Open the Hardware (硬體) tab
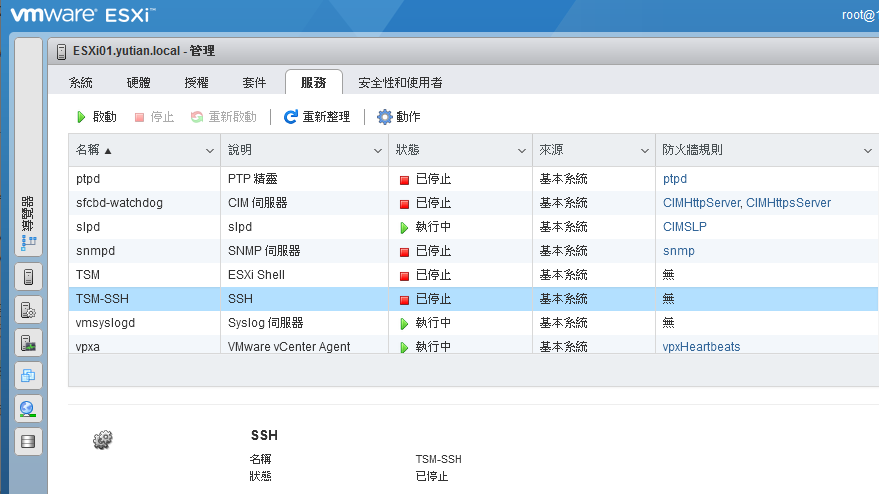879x494 pixels. click(x=138, y=83)
